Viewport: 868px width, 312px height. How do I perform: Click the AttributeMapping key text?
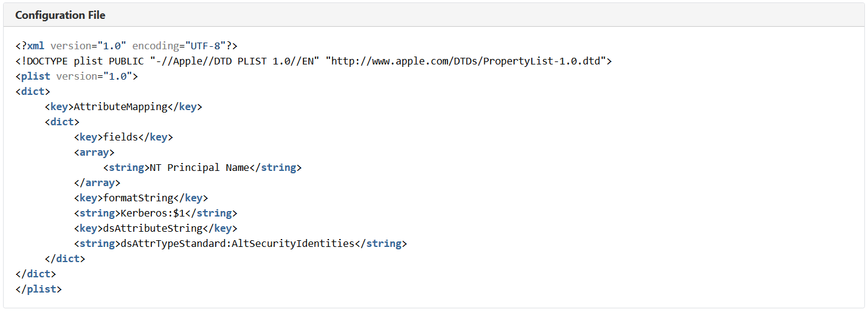(x=120, y=107)
